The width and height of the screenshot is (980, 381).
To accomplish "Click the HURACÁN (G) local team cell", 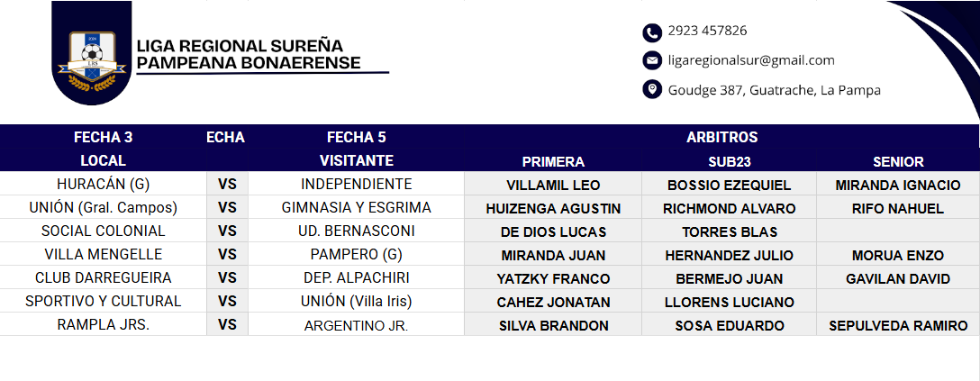I will pos(103,185).
